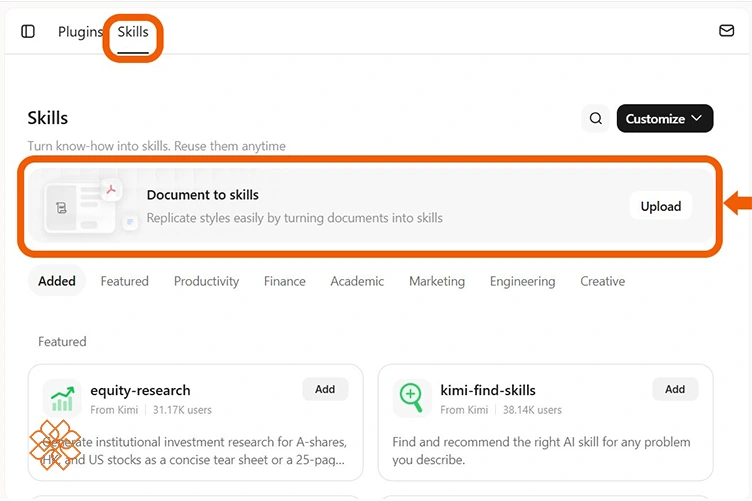Click 'Replicate styles easily' description text
The height and width of the screenshot is (501, 752).
click(x=294, y=218)
